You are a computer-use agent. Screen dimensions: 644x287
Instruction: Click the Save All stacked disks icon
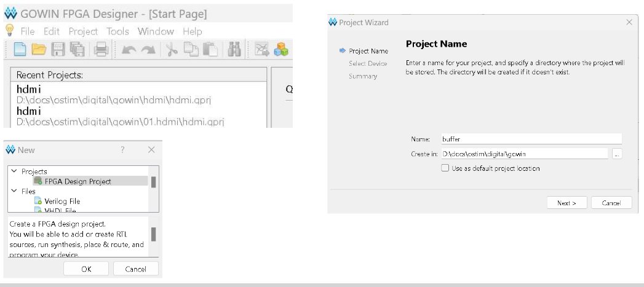click(77, 50)
